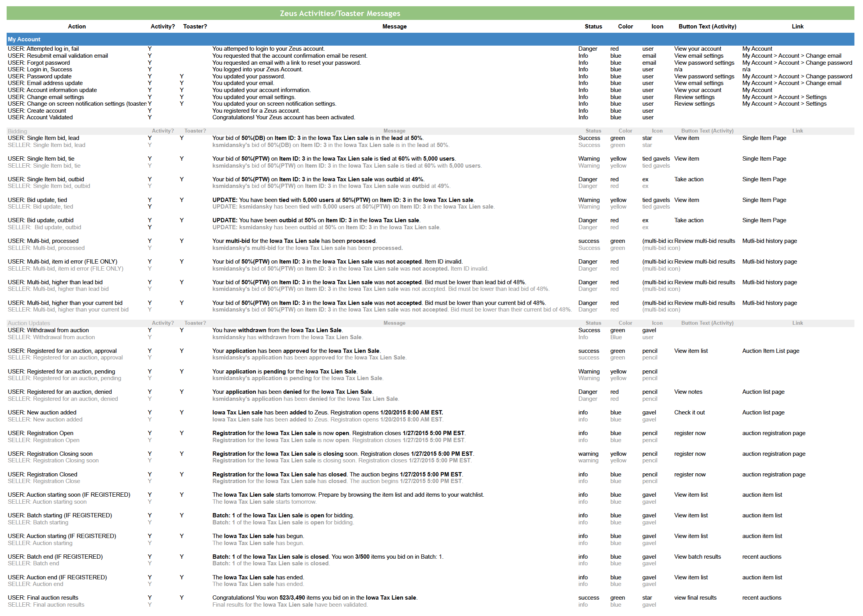This screenshot has width=863, height=616.
Task: Click the 'Bidding' section header label
Action: tap(18, 131)
